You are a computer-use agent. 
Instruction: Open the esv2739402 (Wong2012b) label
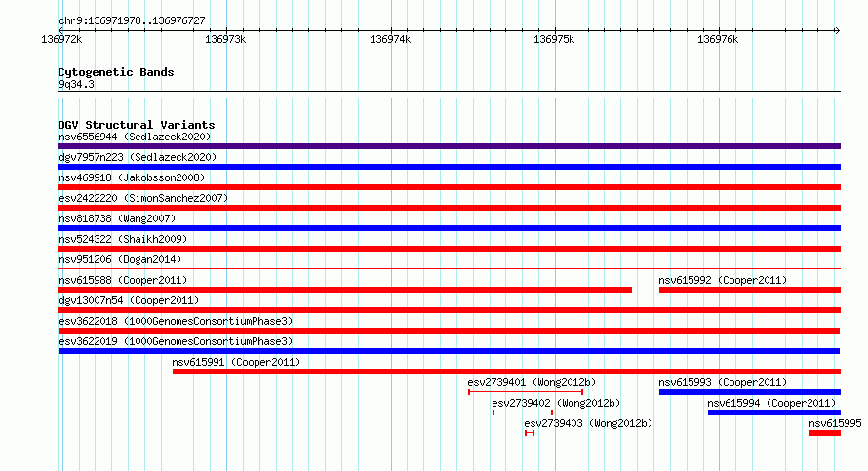point(556,403)
